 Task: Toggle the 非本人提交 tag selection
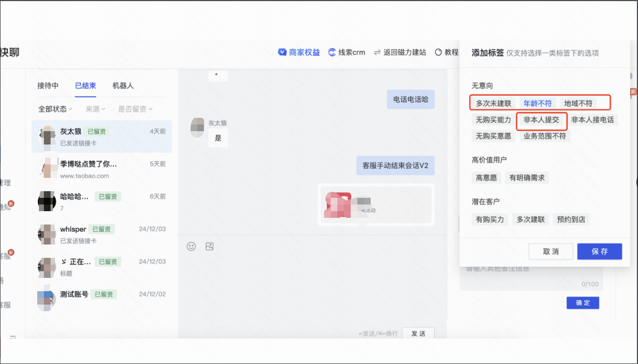[x=541, y=119]
